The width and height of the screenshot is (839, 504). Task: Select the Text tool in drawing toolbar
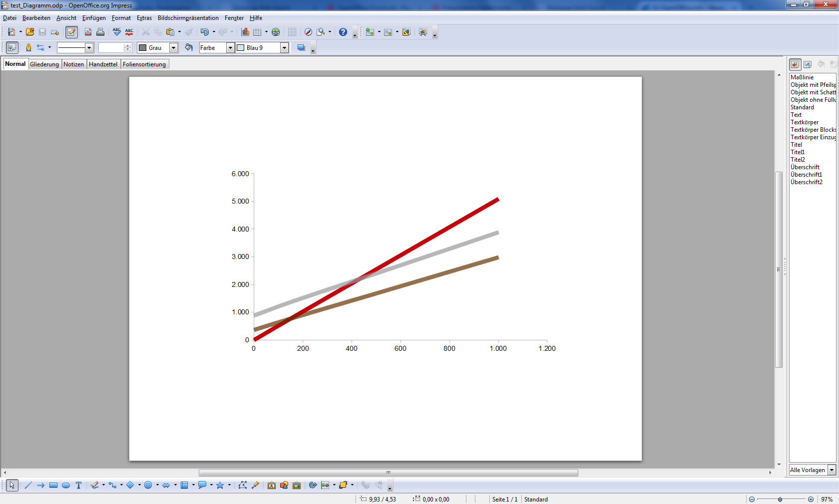click(78, 485)
